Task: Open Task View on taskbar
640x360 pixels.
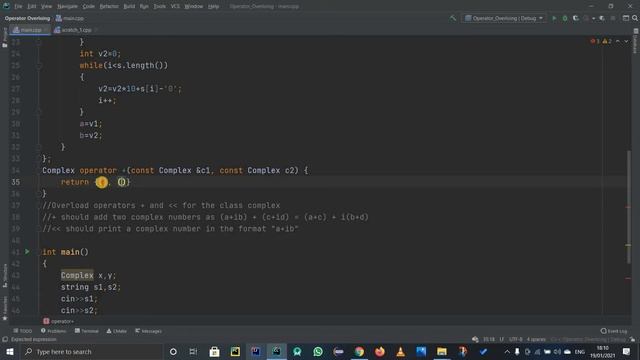Action: point(193,351)
